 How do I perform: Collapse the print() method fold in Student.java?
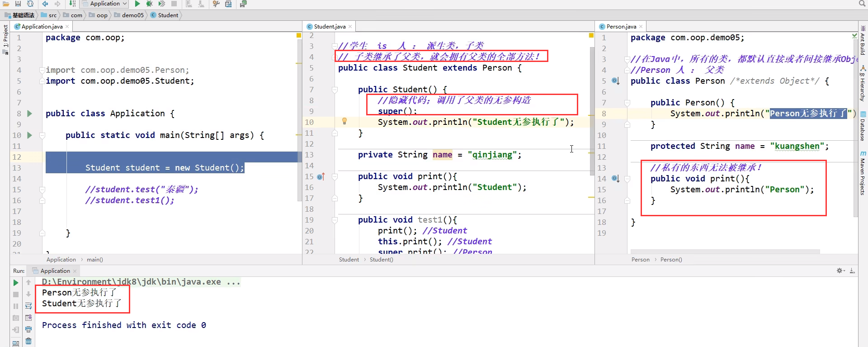tap(335, 176)
